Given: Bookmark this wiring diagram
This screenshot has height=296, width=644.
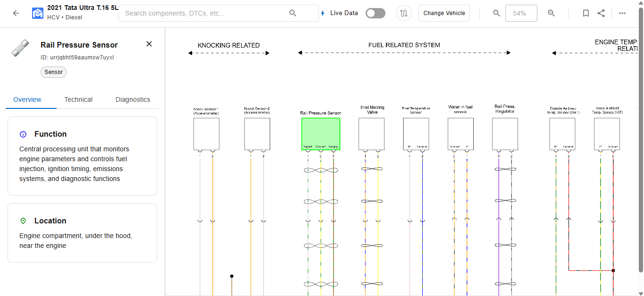Looking at the screenshot, I should (585, 13).
